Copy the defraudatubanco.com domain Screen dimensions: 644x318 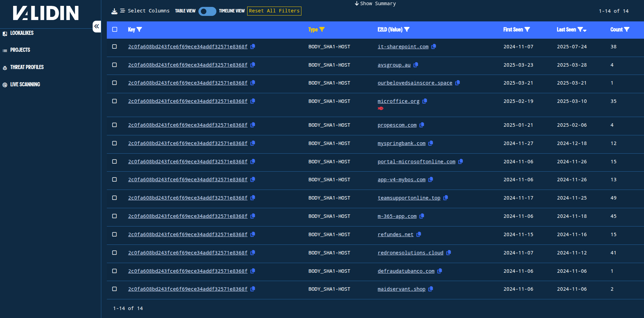(440, 271)
